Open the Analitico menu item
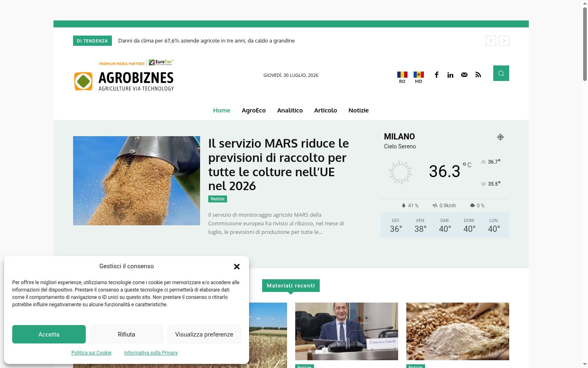The width and height of the screenshot is (588, 368). 290,110
